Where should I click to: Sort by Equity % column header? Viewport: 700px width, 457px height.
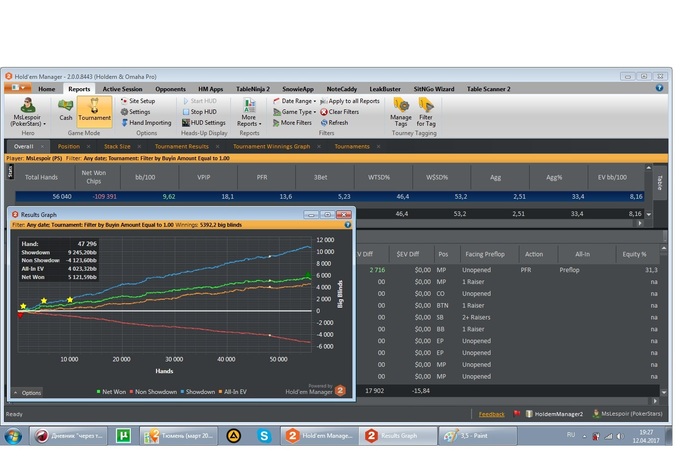[x=634, y=254]
